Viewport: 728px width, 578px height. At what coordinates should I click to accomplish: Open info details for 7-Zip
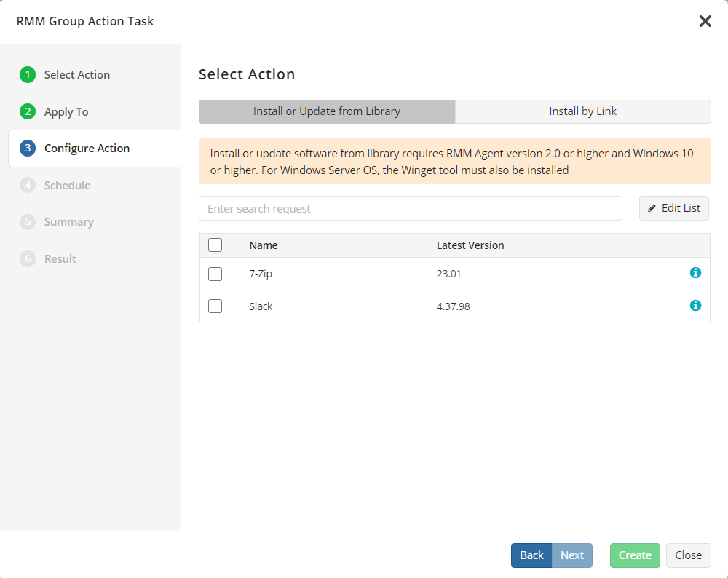coord(695,273)
